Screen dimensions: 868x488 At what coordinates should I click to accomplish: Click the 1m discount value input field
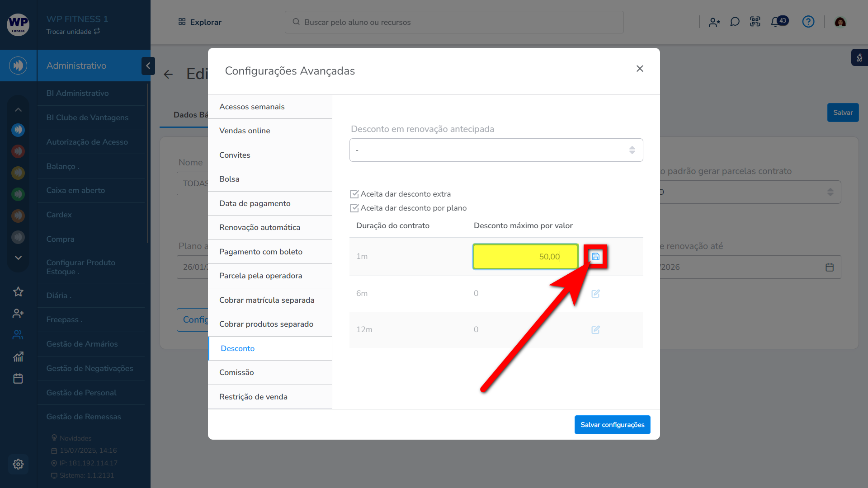(525, 257)
